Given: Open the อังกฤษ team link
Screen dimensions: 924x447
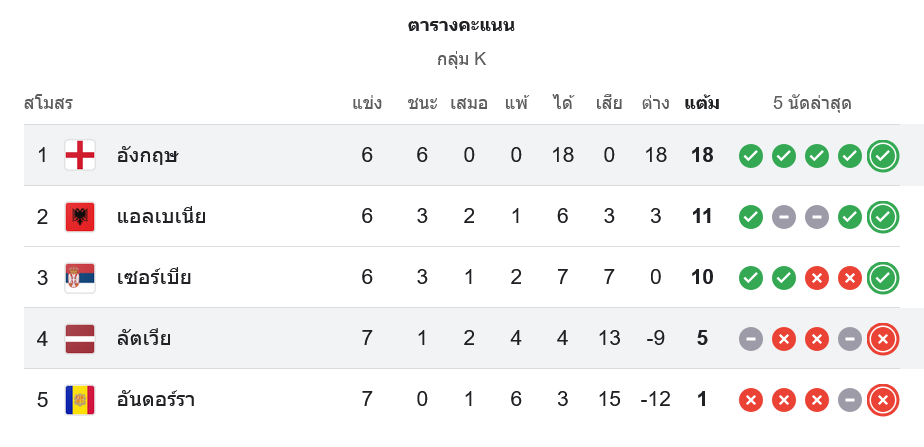Looking at the screenshot, I should click(147, 155).
